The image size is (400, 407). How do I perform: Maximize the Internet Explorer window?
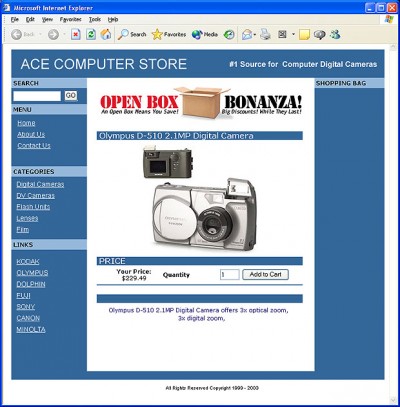pos(381,8)
